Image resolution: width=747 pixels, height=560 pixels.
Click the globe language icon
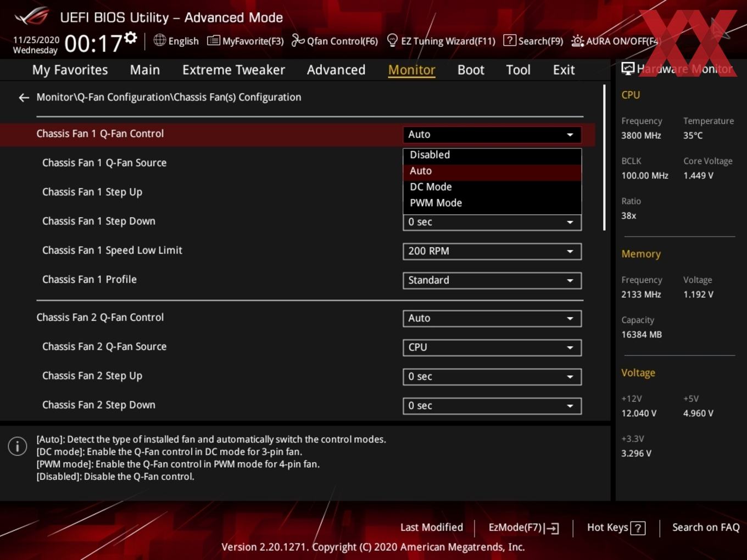click(x=159, y=40)
